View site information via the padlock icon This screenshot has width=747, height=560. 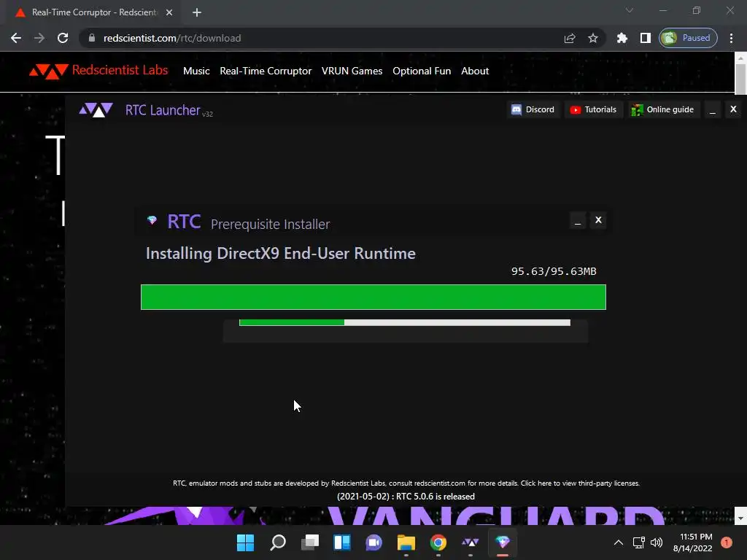[92, 38]
